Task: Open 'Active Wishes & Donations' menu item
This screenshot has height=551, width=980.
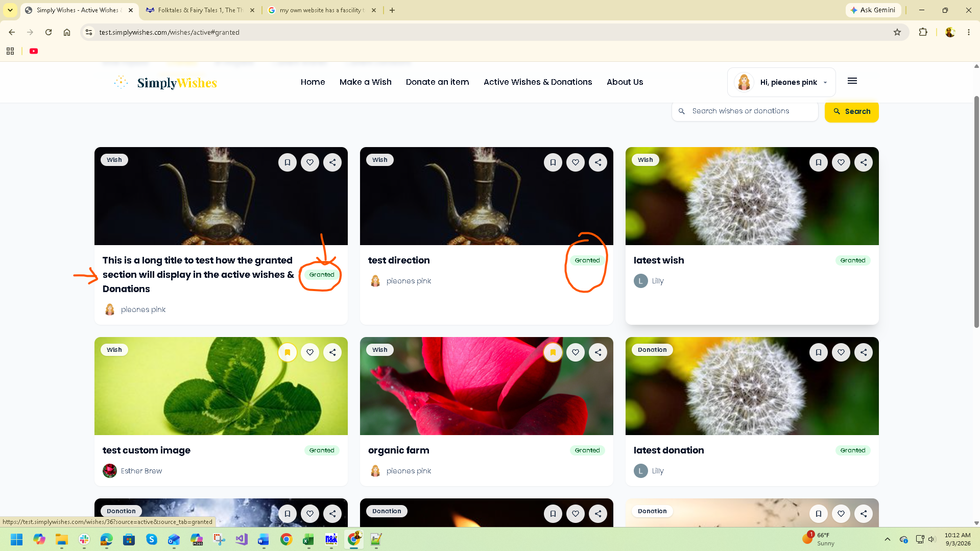Action: [x=538, y=82]
